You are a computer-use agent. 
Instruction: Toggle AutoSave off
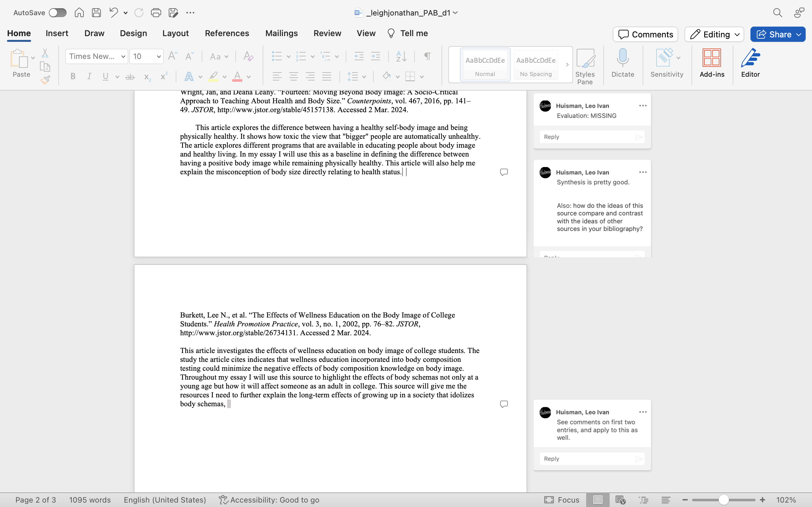coord(57,12)
